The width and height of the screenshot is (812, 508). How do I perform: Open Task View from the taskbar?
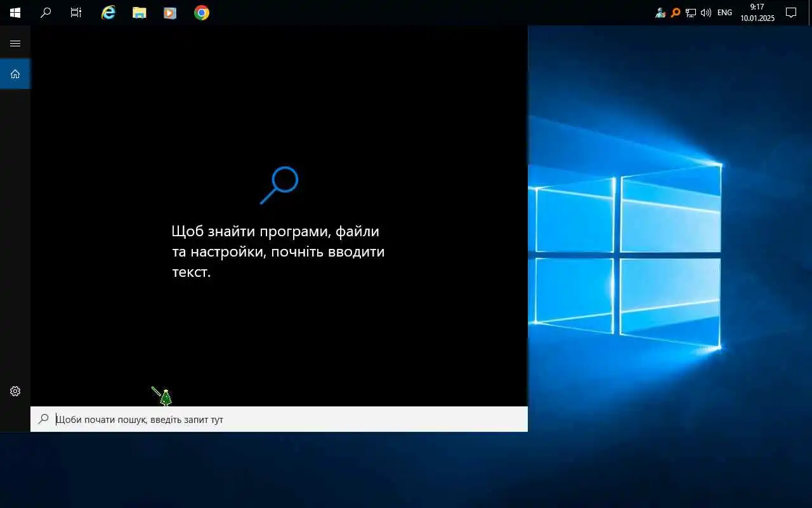(x=76, y=13)
